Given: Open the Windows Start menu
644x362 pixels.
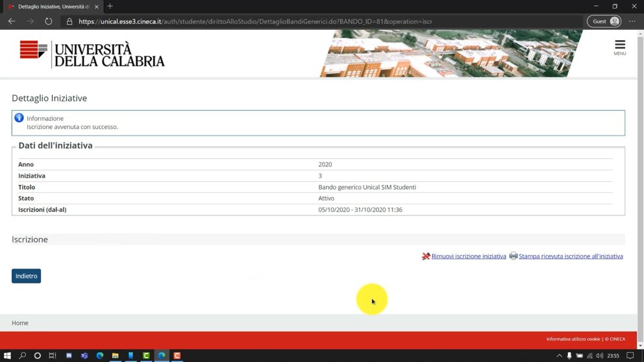Looking at the screenshot, I should coord(7,356).
